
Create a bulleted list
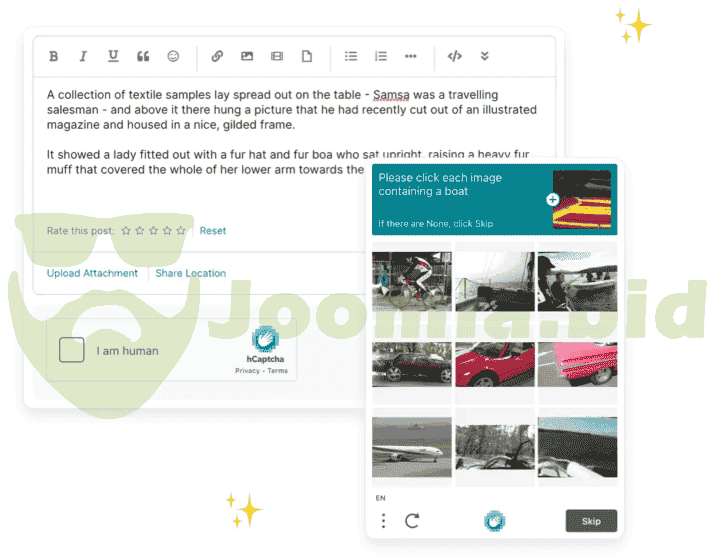351,56
